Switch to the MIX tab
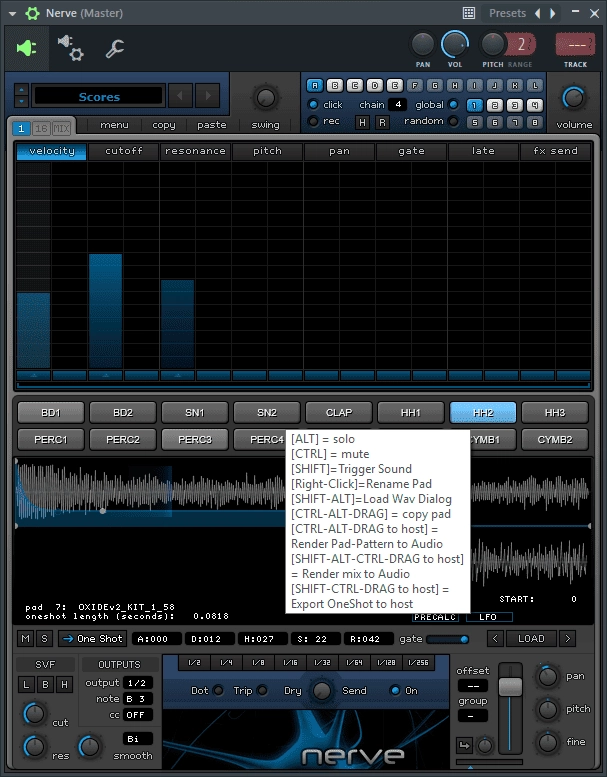The width and height of the screenshot is (607, 777). point(61,128)
